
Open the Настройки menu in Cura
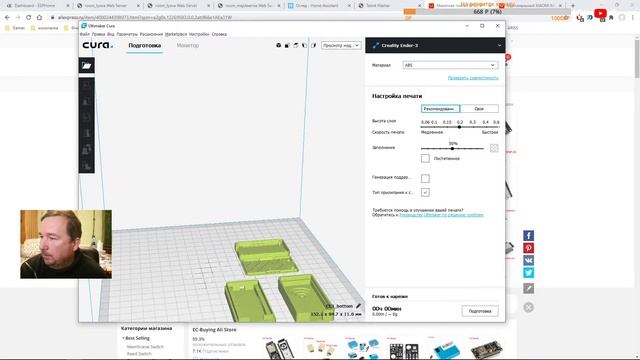[199, 34]
